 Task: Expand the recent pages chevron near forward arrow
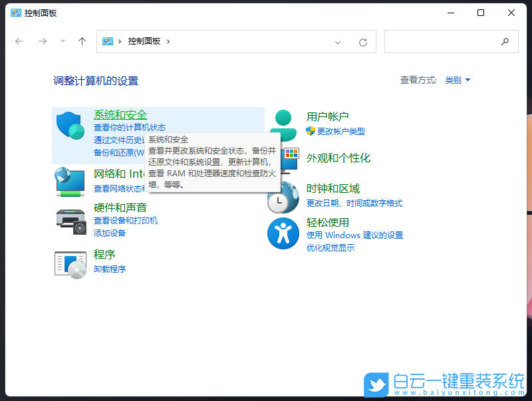pos(62,41)
